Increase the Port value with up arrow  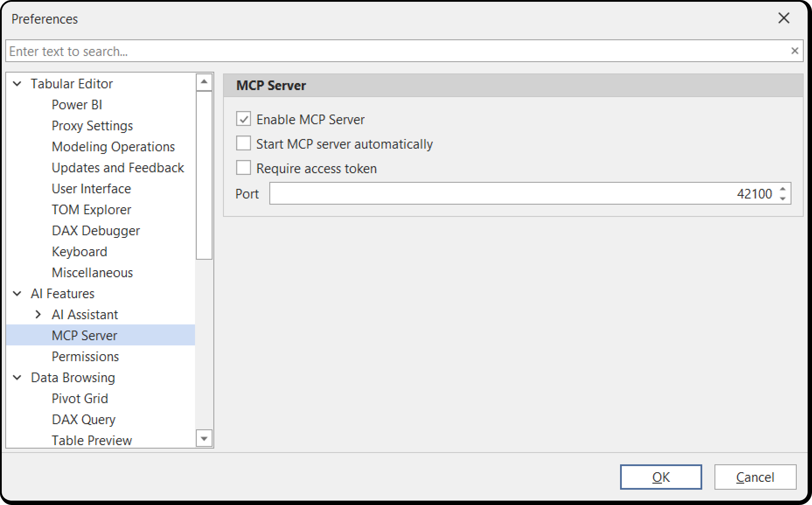[783, 189]
